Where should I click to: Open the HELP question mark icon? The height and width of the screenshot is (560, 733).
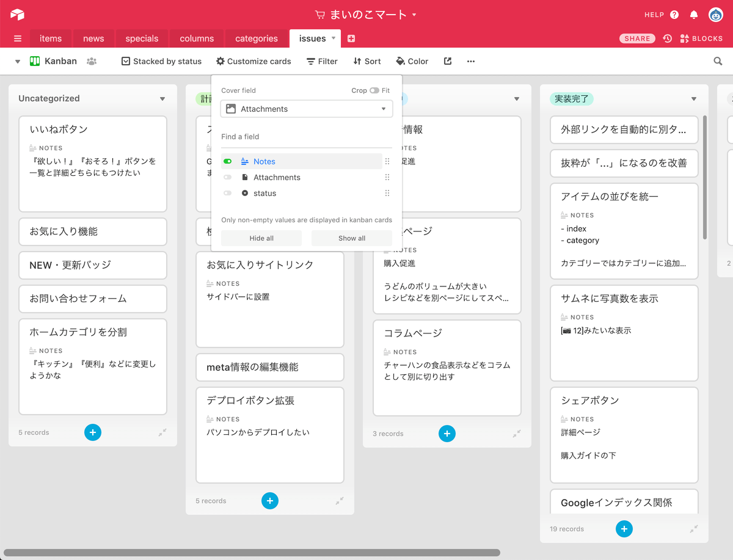674,15
